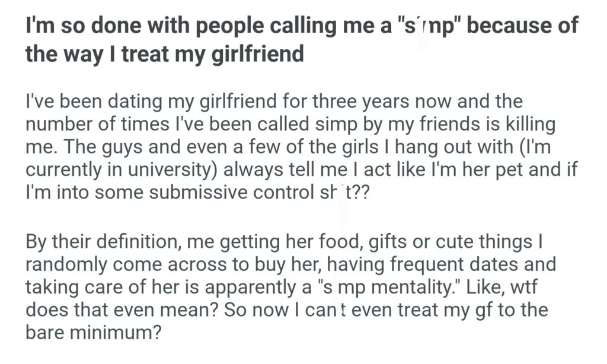This screenshot has width=607, height=364.
Task: Click the post title about being called a simp
Action: pos(301,40)
